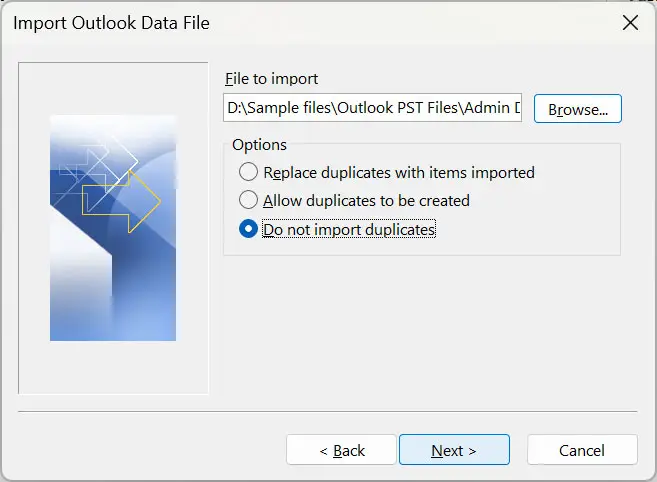Click the 'Import Outlook Data File' title bar
The width and height of the screenshot is (657, 482).
(x=300, y=23)
